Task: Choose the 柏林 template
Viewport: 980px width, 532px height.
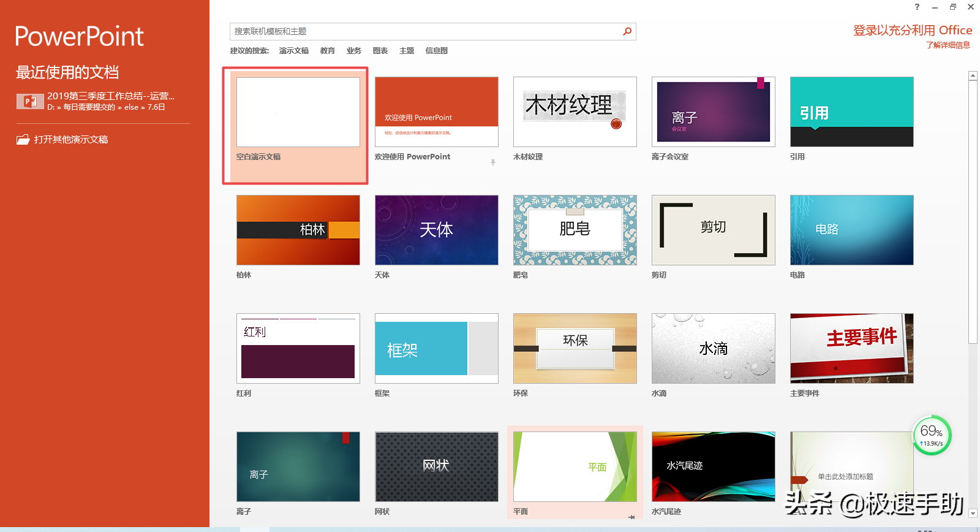Action: [298, 230]
